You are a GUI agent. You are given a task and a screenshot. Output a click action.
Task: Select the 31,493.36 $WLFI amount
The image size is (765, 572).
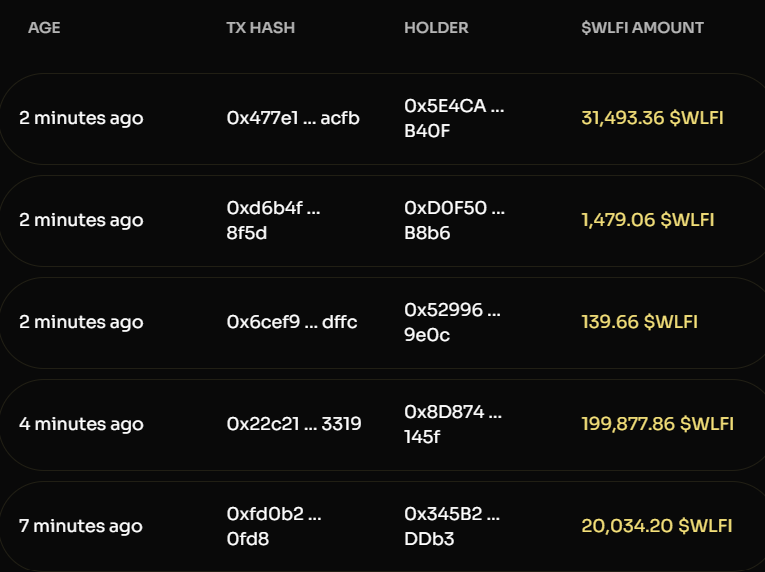coord(652,118)
